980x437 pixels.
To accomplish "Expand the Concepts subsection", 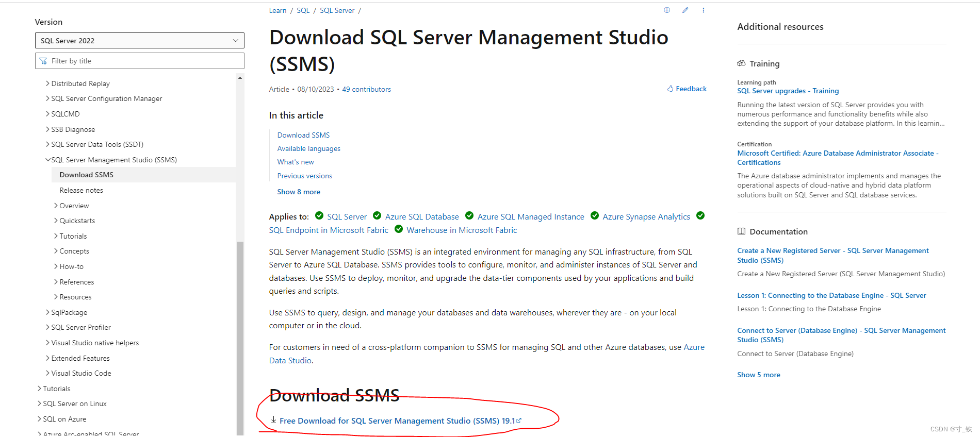I will 56,251.
